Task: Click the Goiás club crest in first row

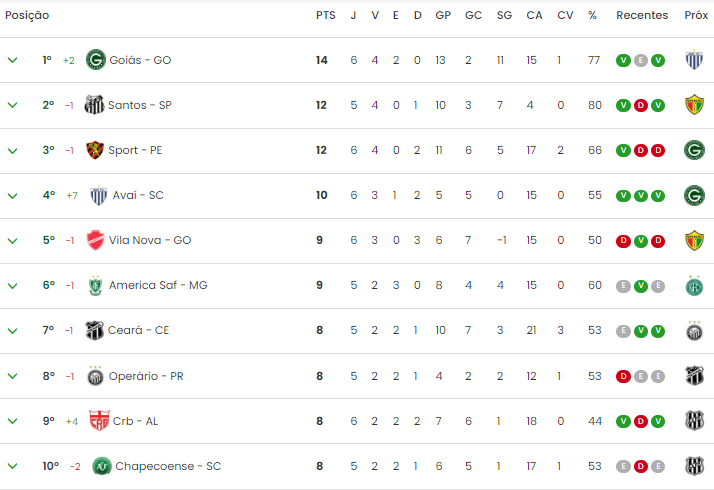Action: 96,60
